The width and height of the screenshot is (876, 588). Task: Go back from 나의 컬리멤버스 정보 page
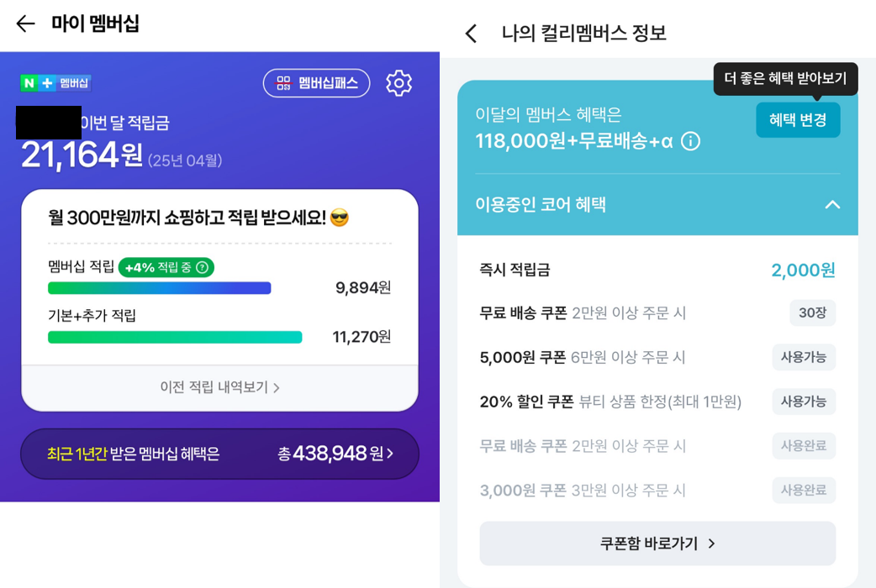pyautogui.click(x=471, y=34)
